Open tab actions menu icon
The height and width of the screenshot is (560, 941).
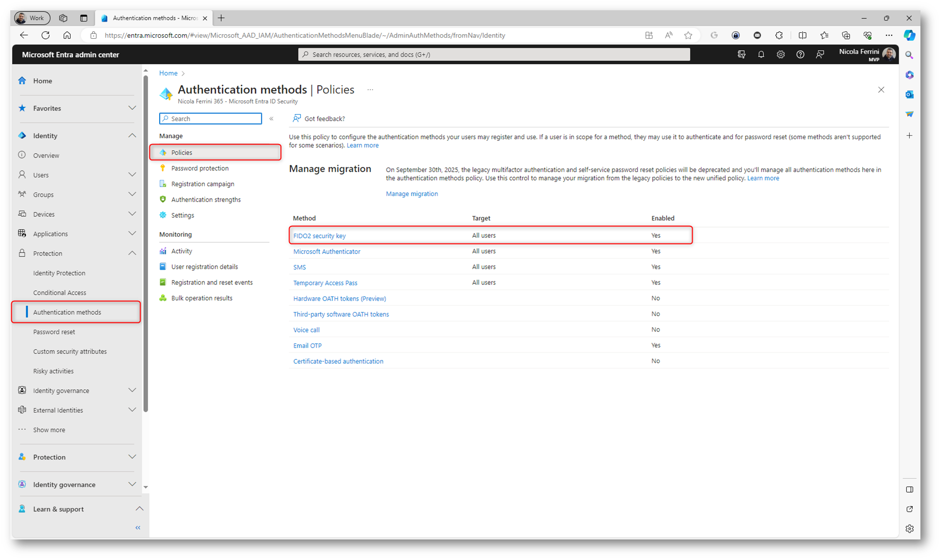click(x=84, y=18)
